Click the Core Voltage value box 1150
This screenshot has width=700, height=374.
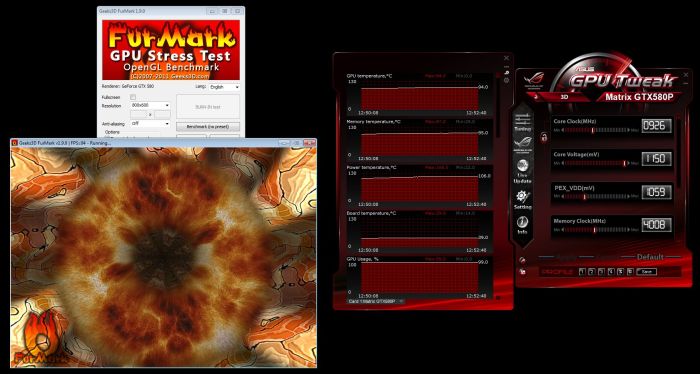click(657, 158)
